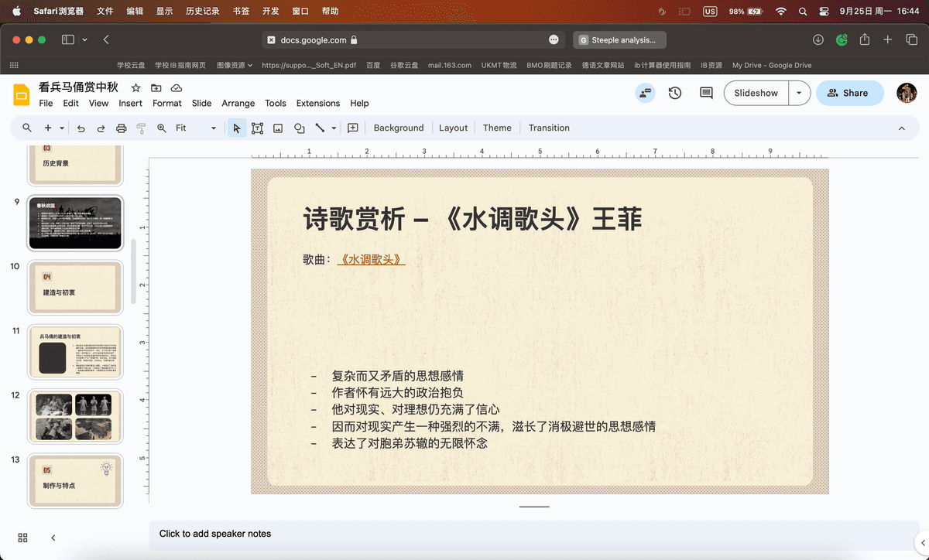Open new slide layout dropdown arrow

click(x=62, y=128)
